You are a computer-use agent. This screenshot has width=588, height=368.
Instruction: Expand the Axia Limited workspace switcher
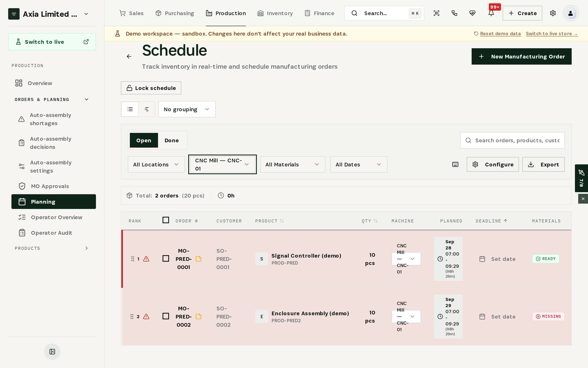pyautogui.click(x=86, y=14)
